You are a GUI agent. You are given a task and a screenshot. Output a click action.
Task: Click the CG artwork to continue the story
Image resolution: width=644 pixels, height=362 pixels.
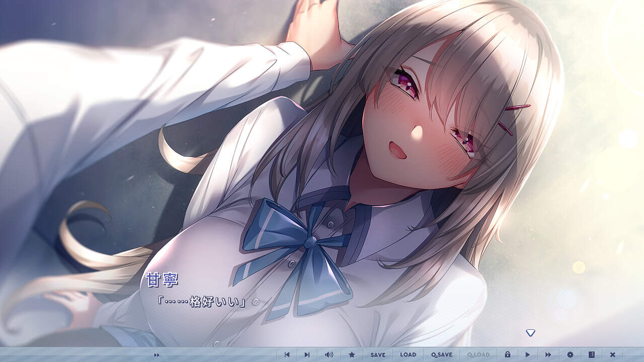[322, 151]
